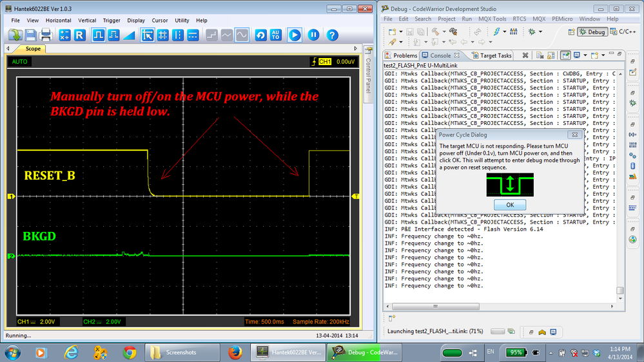This screenshot has width=644, height=362.
Task: Switch to the Problems tab
Action: (401, 55)
